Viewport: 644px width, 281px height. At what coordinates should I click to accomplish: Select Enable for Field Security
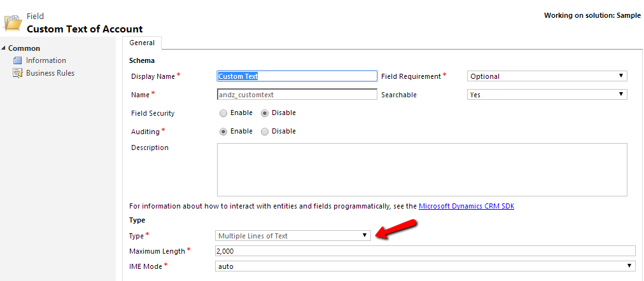(x=223, y=113)
